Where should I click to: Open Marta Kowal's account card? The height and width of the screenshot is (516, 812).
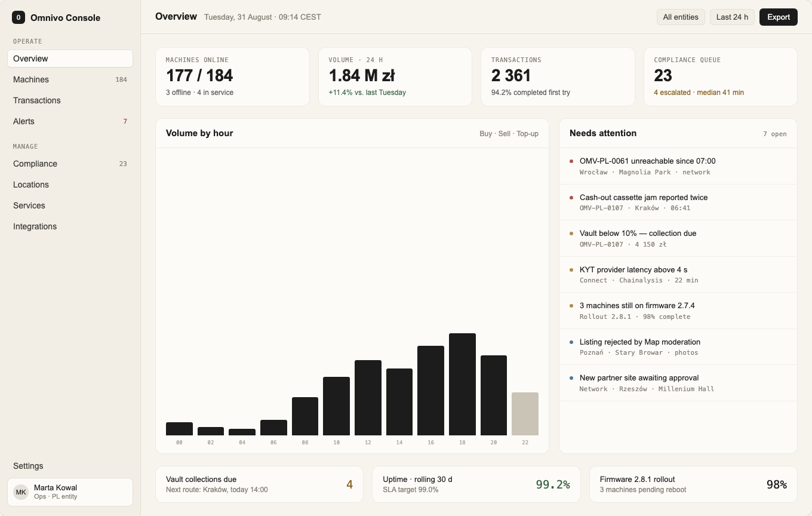pyautogui.click(x=70, y=492)
